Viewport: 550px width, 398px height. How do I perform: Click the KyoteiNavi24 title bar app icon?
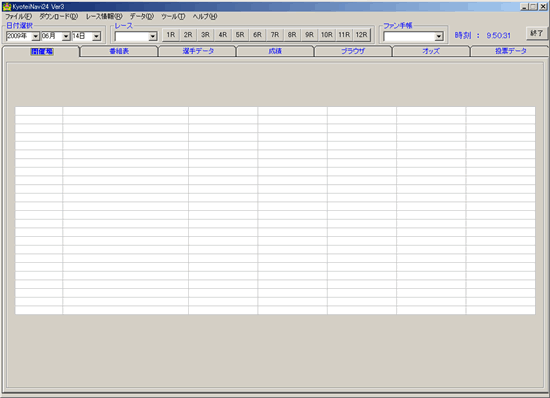click(x=7, y=7)
